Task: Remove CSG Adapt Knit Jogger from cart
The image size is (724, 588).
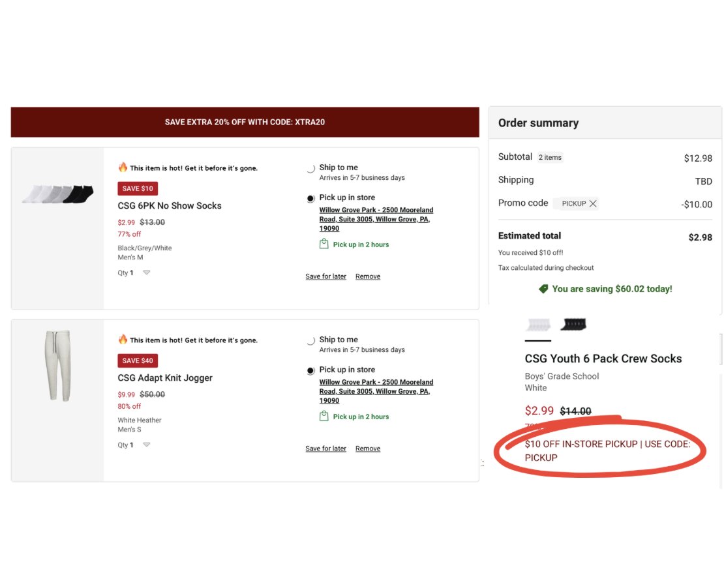Action: (x=368, y=448)
